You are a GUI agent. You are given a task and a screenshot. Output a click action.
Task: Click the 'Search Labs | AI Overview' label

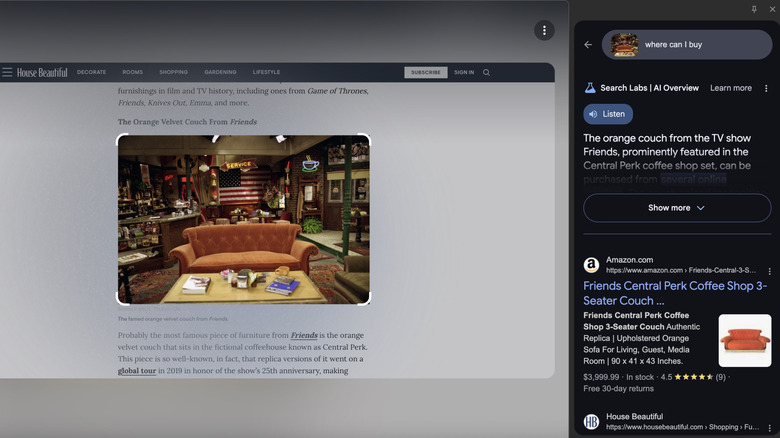click(649, 88)
